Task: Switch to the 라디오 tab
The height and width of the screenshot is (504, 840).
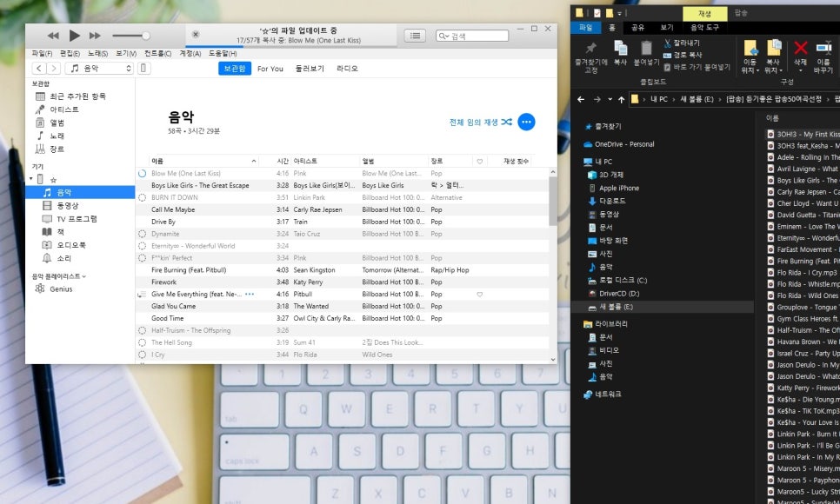Action: click(347, 69)
